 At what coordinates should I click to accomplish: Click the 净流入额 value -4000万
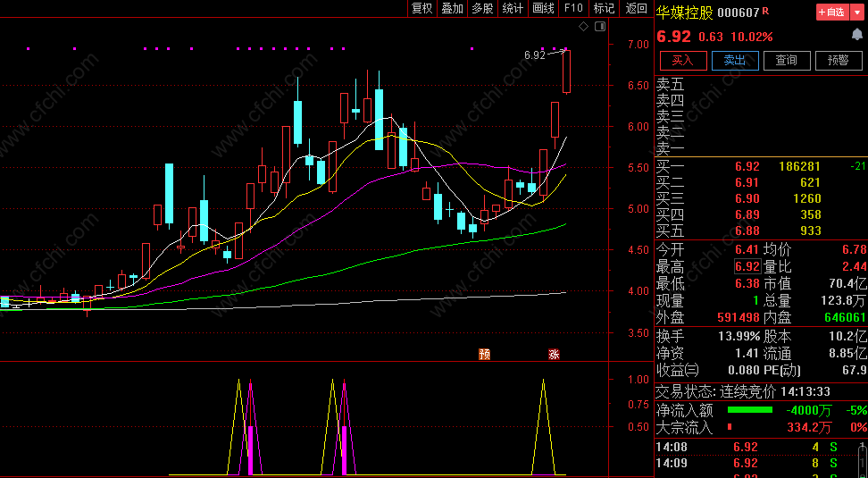tap(809, 410)
